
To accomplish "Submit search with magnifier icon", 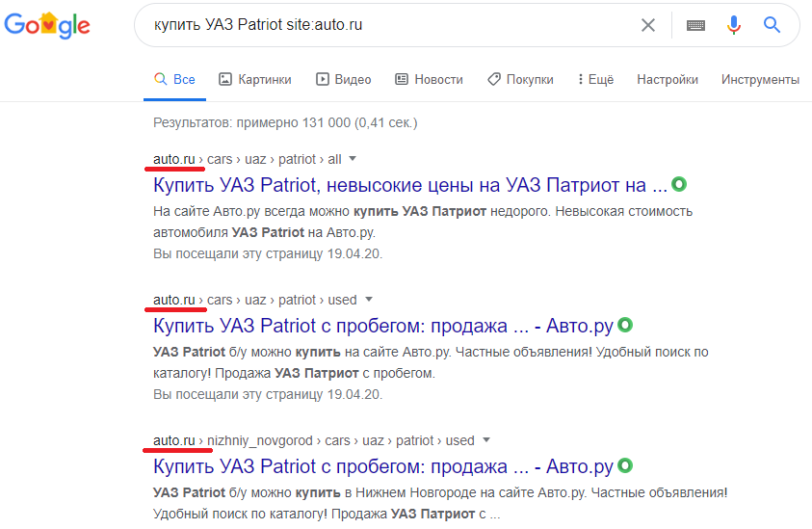I will [772, 24].
